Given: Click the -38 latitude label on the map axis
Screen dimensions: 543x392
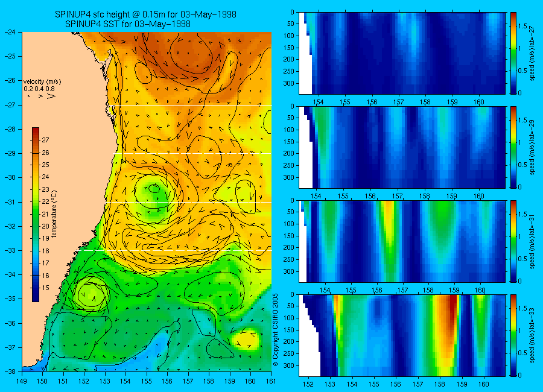Looking at the screenshot, I should [x=10, y=371].
